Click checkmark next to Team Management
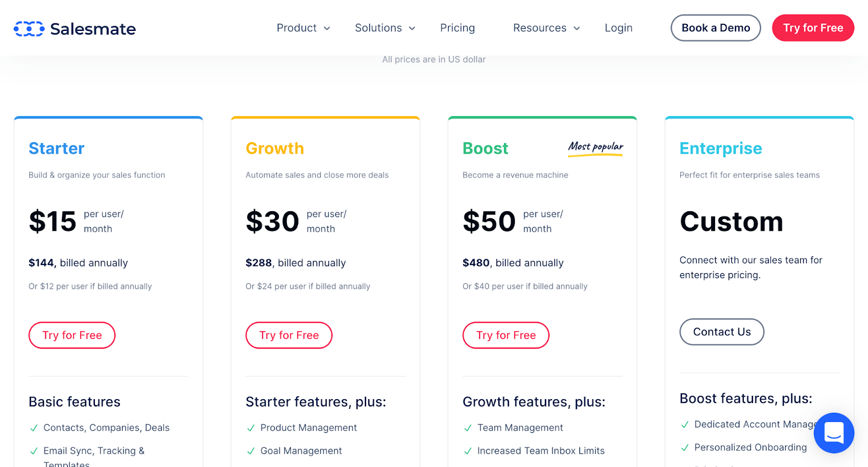Viewport: 868px width, 467px height. tap(468, 428)
